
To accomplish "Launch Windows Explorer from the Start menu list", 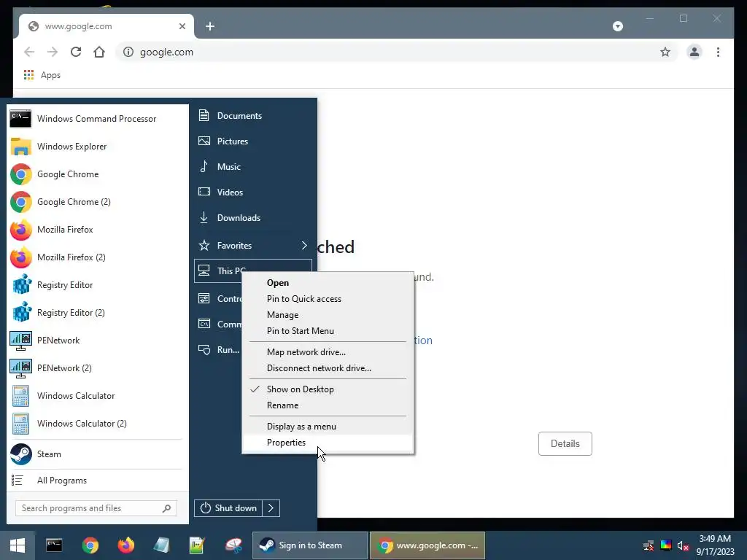I will coord(97,146).
